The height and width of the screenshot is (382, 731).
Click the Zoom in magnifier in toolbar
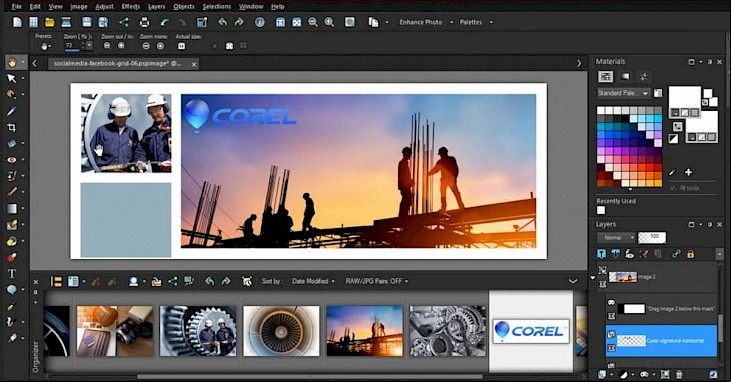pos(329,22)
